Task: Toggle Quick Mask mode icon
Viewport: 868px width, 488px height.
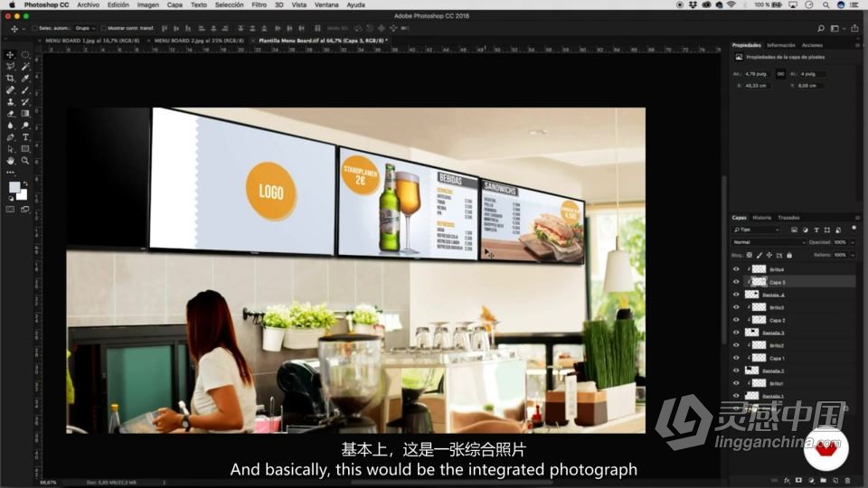Action: pos(10,209)
